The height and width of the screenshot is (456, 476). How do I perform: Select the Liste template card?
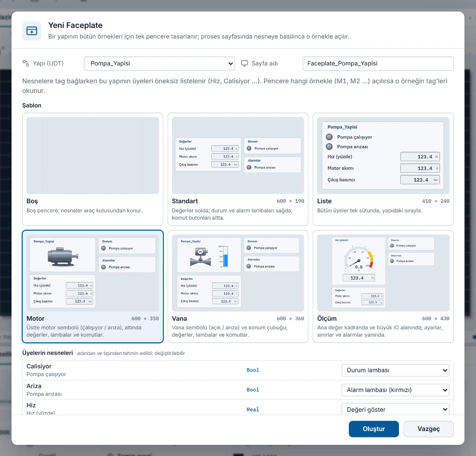(x=383, y=169)
